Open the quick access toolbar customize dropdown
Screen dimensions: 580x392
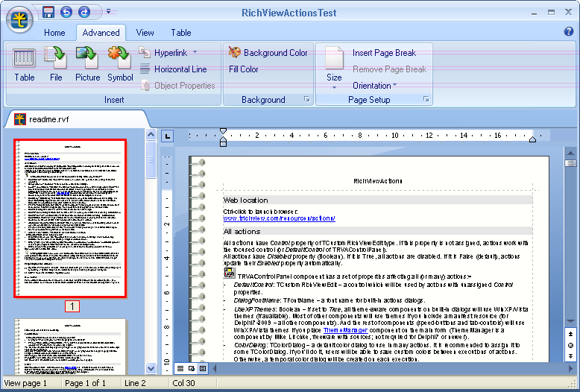point(108,11)
